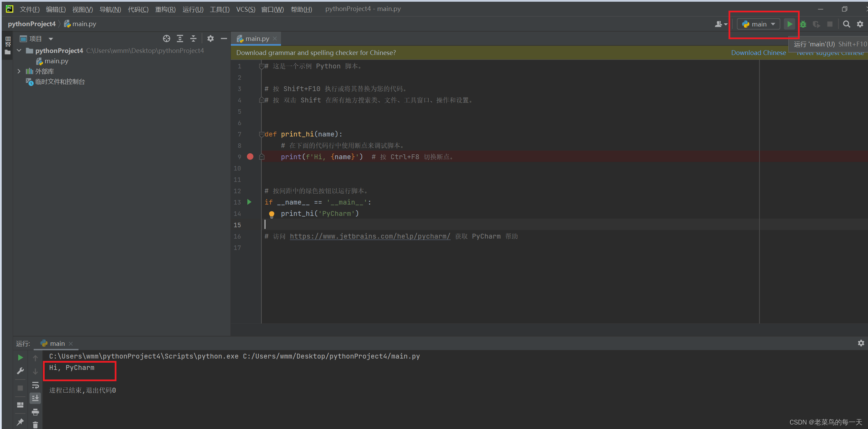868x429 pixels.
Task: Open the 帮助(H) menu
Action: click(301, 9)
